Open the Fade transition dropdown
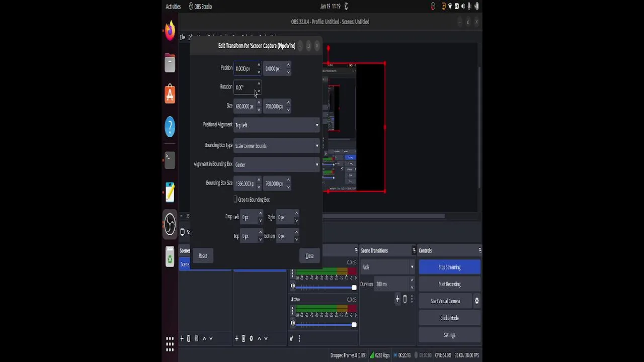Viewport: 644px width, 362px height. coord(388,267)
